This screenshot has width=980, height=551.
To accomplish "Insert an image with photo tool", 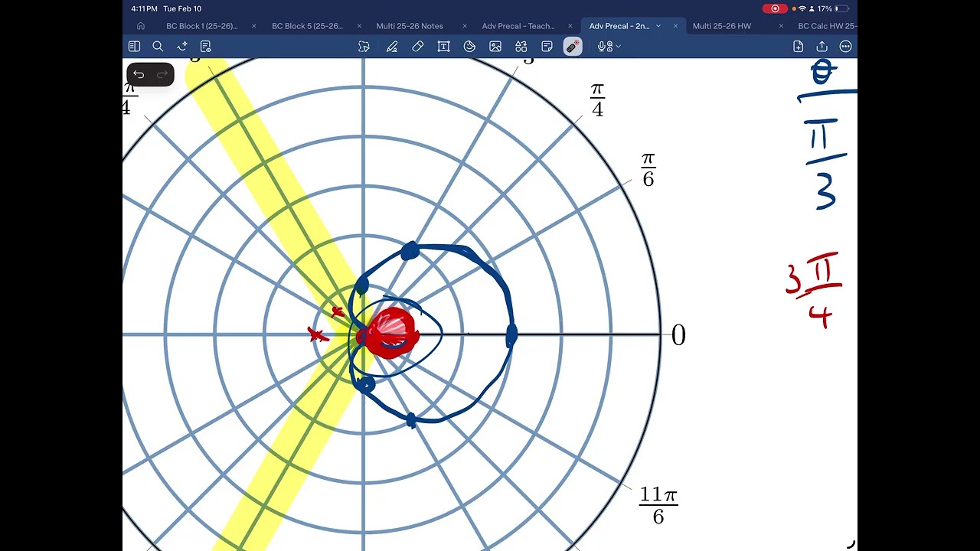I will [x=495, y=47].
